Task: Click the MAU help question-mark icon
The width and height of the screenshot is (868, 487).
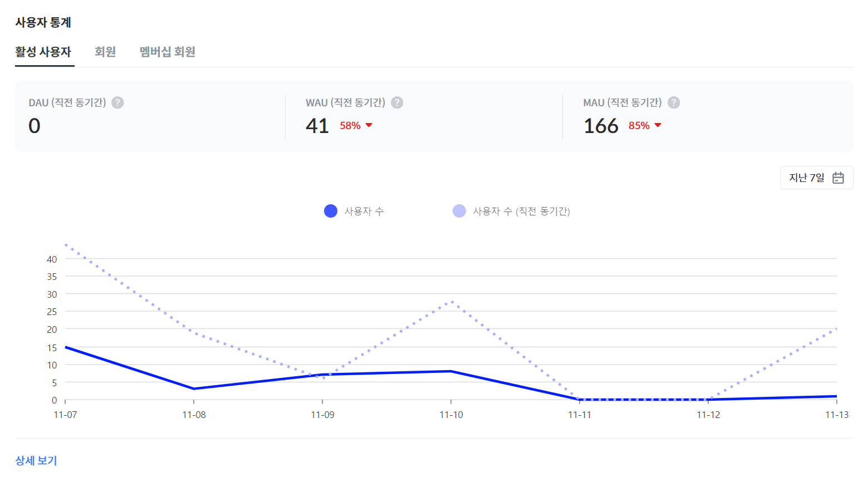Action: point(674,102)
